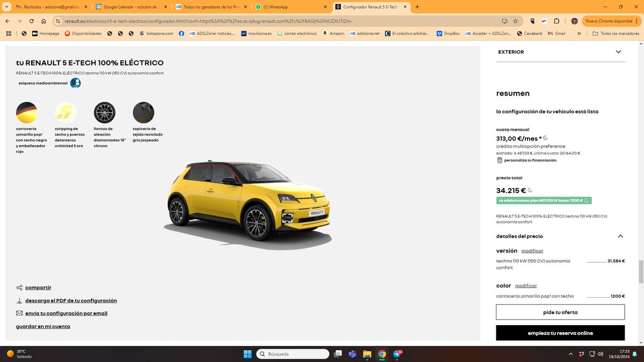The height and width of the screenshot is (362, 644).
Task: Show hidden system tray icons
Action: click(570, 354)
